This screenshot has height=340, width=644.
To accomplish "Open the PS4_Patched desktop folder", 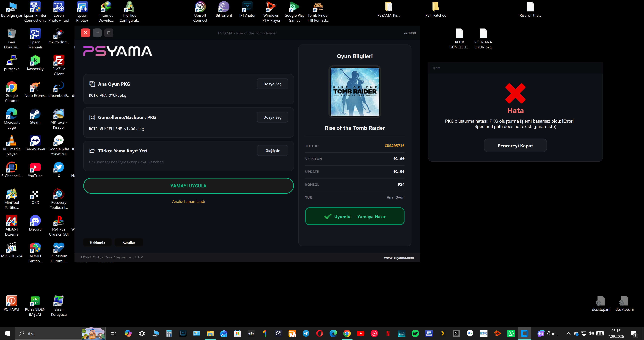I will pyautogui.click(x=436, y=9).
